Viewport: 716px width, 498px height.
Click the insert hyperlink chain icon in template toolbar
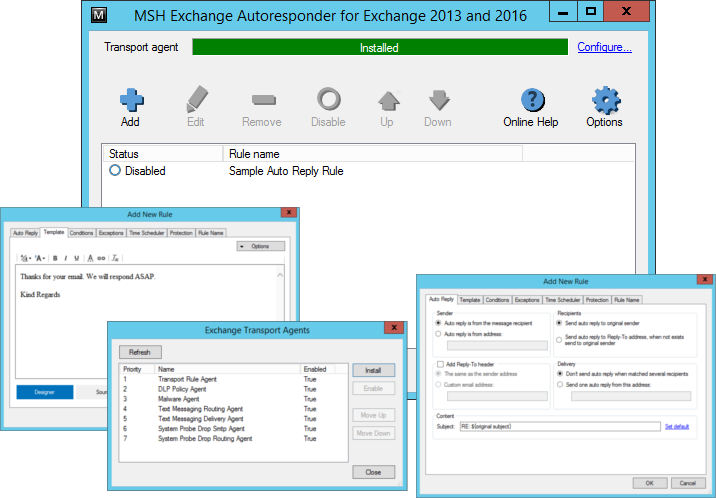click(101, 258)
